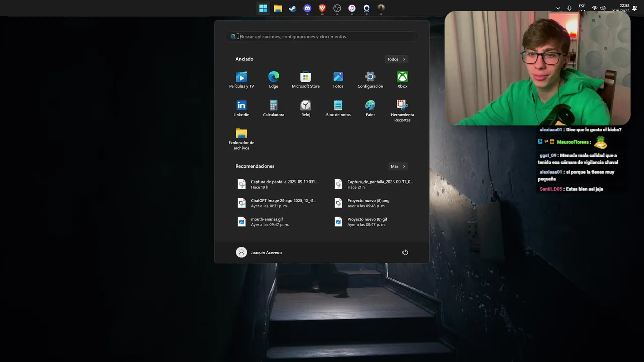
Task: Click Santii_D05 chat message
Action: [x=572, y=189]
